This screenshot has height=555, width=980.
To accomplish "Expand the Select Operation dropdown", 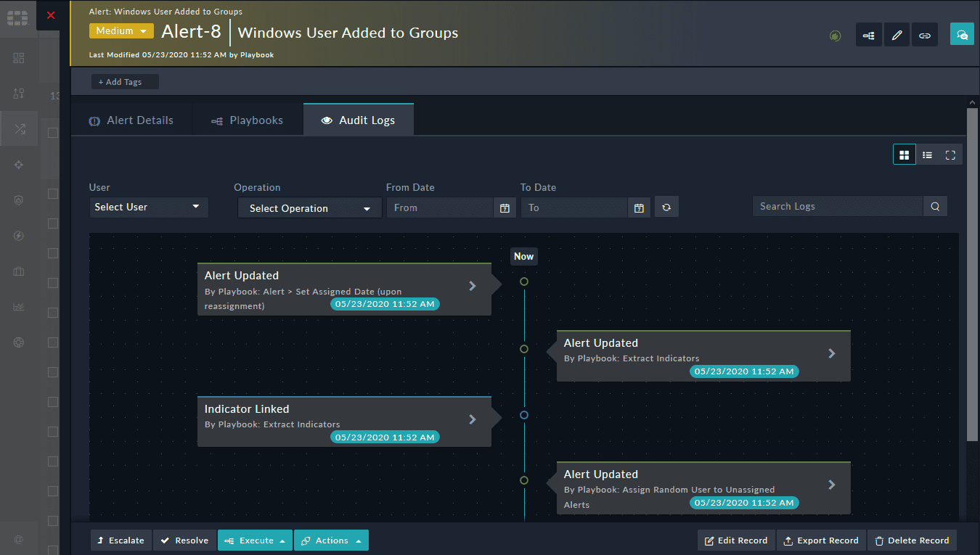I will (x=309, y=208).
